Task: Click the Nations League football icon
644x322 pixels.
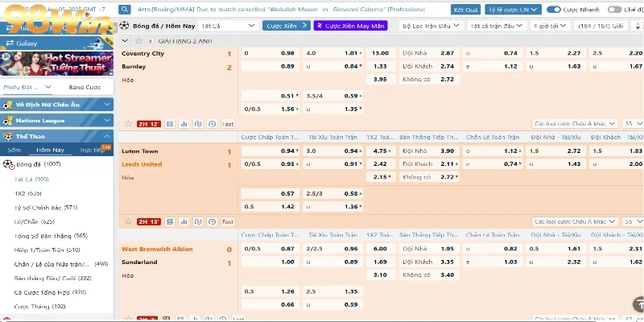Action: click(7, 121)
